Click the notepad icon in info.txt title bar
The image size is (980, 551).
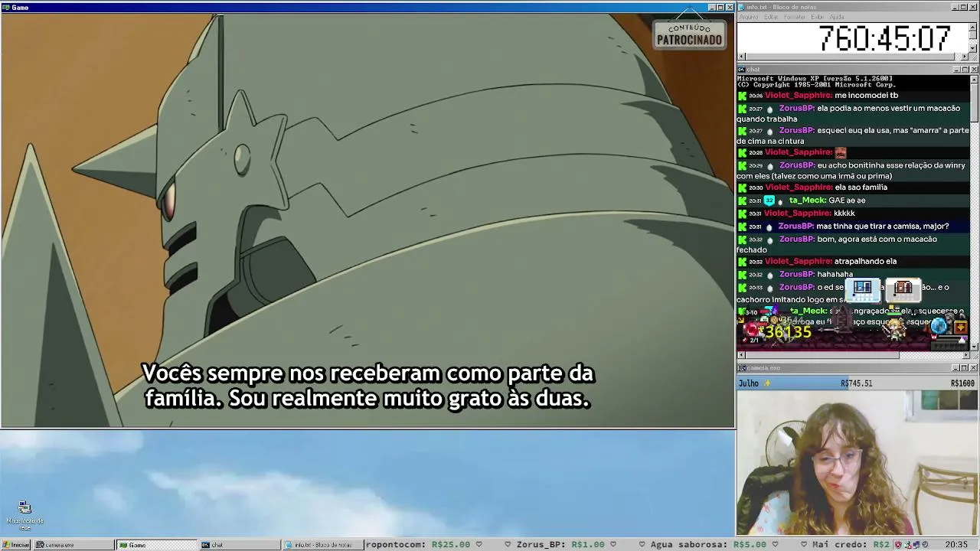(742, 8)
